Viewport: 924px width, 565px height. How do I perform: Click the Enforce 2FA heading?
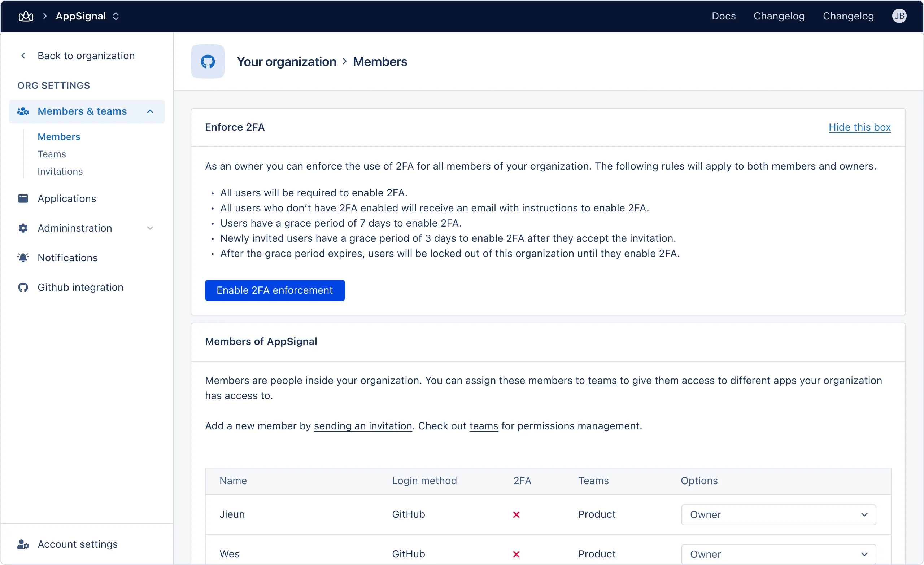click(235, 127)
